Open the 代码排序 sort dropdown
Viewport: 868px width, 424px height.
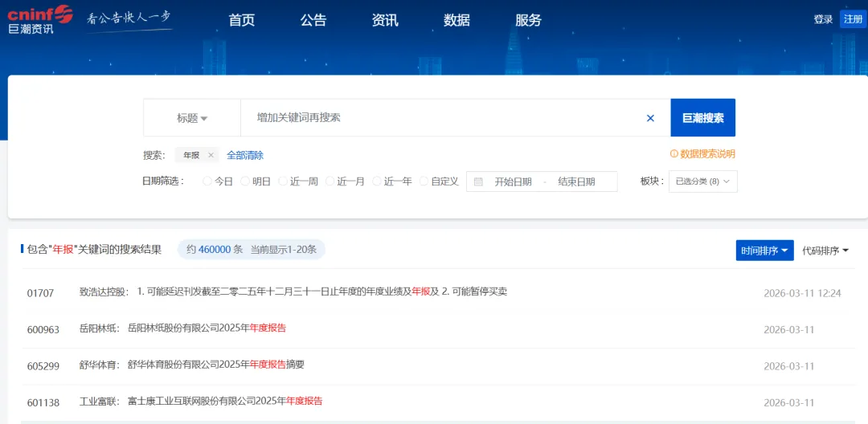click(x=825, y=251)
